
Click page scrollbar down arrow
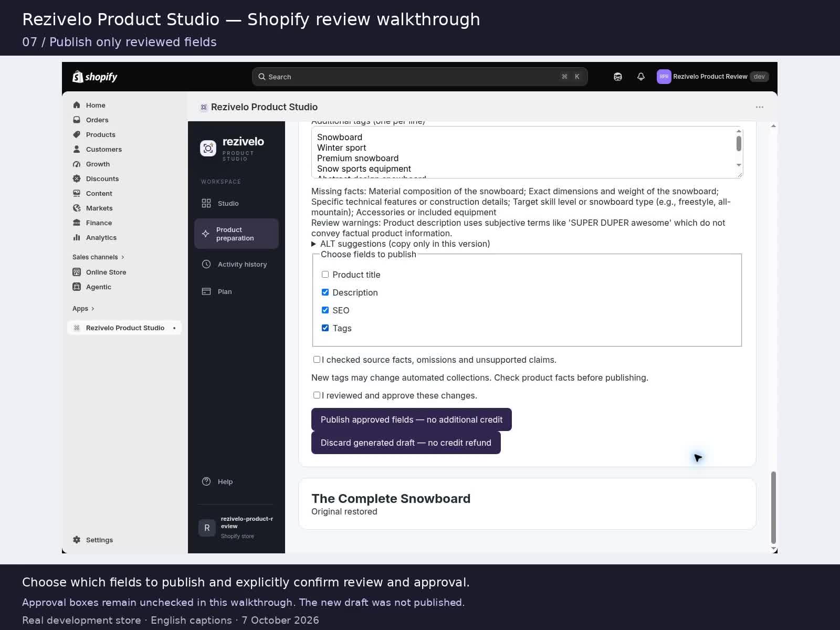tap(773, 549)
